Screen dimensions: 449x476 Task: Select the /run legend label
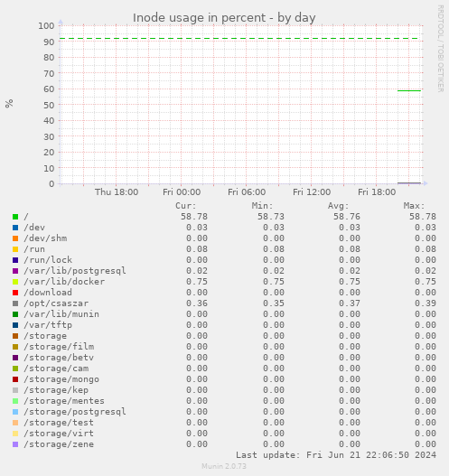click(34, 249)
